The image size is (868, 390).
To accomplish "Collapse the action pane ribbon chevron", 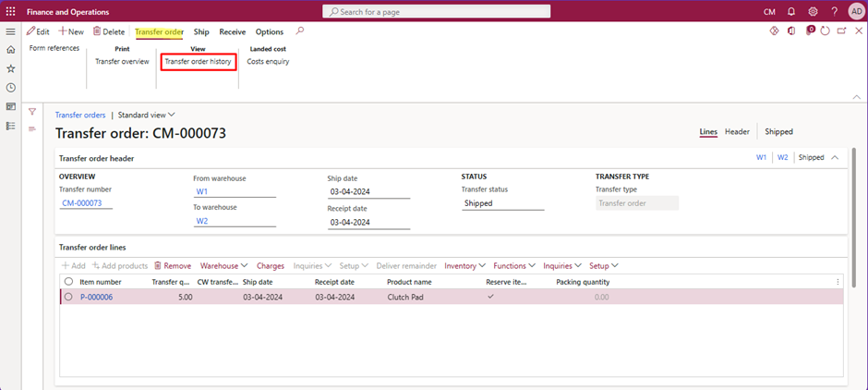I will [x=857, y=97].
